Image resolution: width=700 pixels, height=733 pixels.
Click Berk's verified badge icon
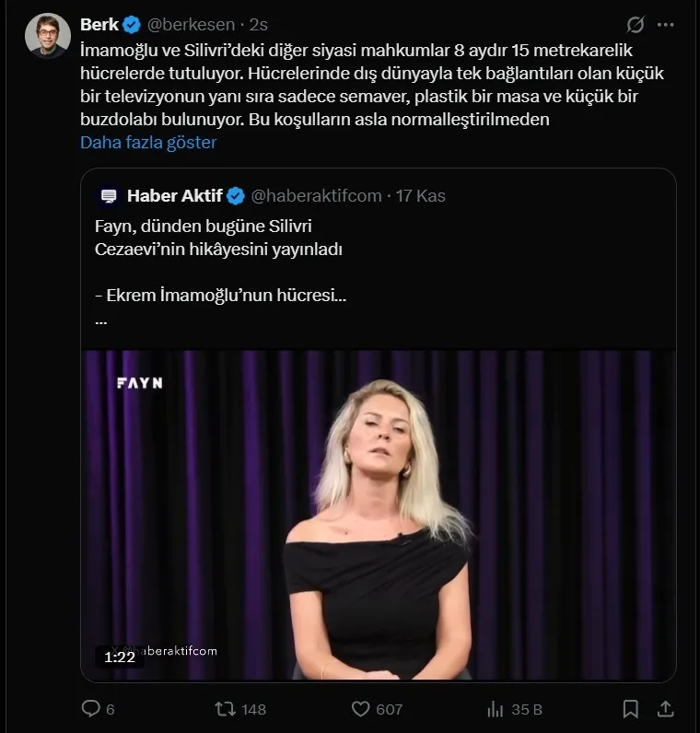tap(132, 25)
